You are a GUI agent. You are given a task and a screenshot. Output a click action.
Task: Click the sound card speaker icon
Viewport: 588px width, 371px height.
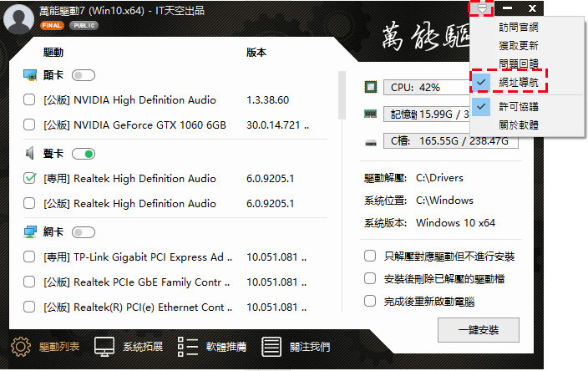click(x=29, y=154)
